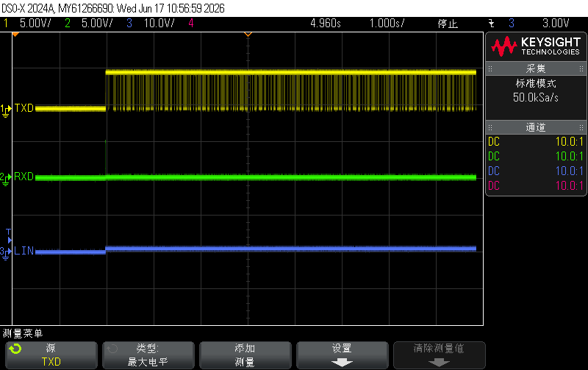Click the 1.000s/ timebase readout

[x=387, y=24]
